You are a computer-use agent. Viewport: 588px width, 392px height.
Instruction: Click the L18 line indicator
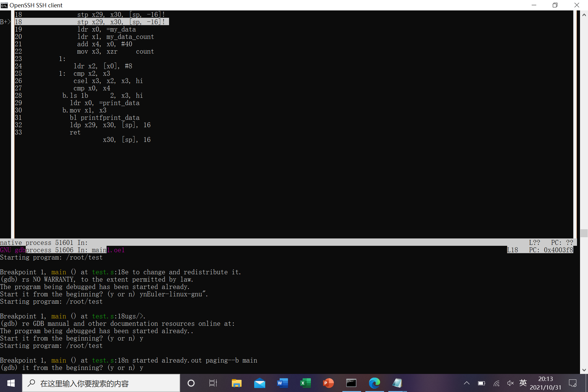click(512, 250)
